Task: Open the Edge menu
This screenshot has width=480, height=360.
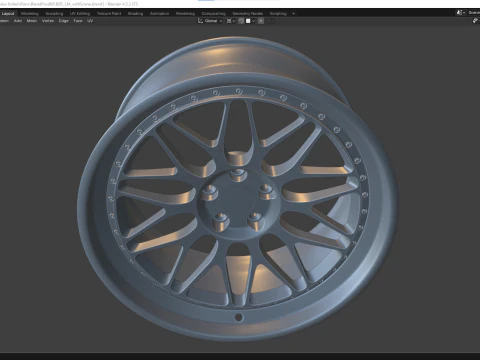Action: click(x=63, y=21)
